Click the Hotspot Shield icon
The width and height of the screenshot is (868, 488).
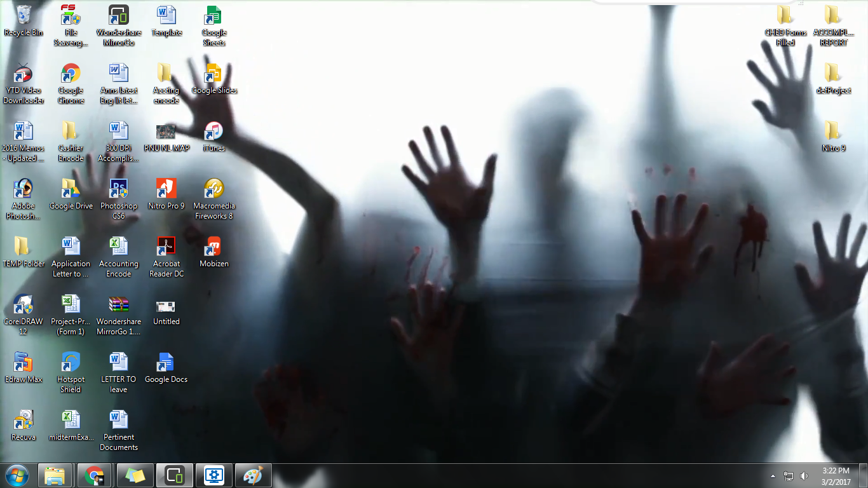[x=71, y=363]
